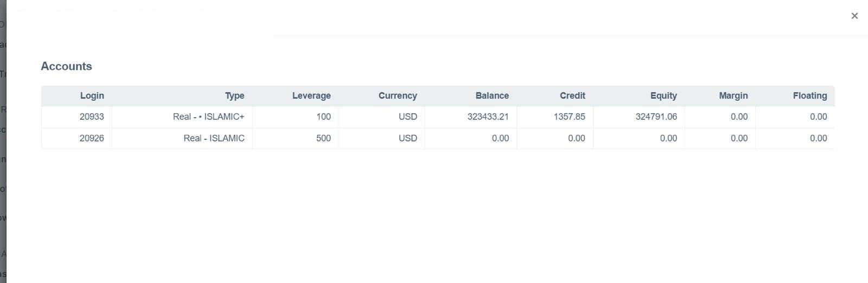Viewport: 868px width, 283px height.
Task: Select the Real ISLAMIC+ account type cell
Action: coord(208,117)
